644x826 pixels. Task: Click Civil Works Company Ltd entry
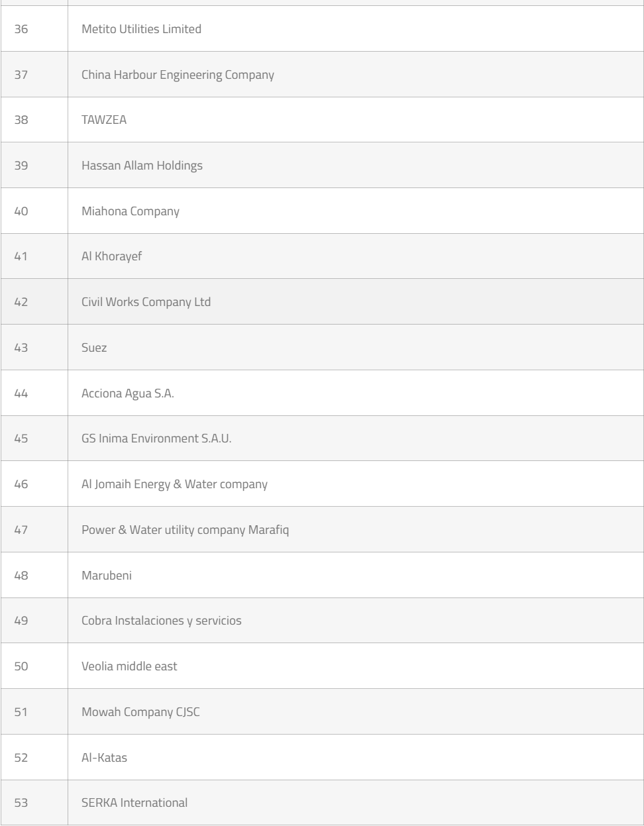146,302
